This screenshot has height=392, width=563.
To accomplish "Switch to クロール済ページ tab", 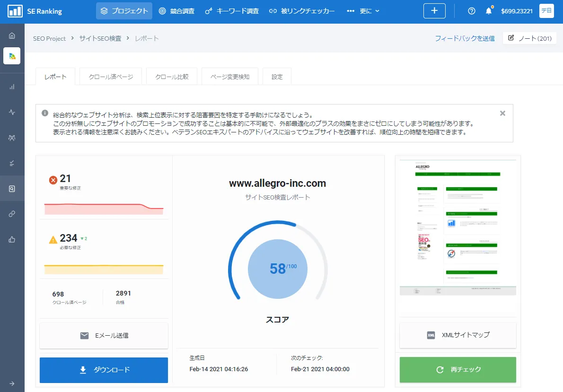I will tap(111, 77).
